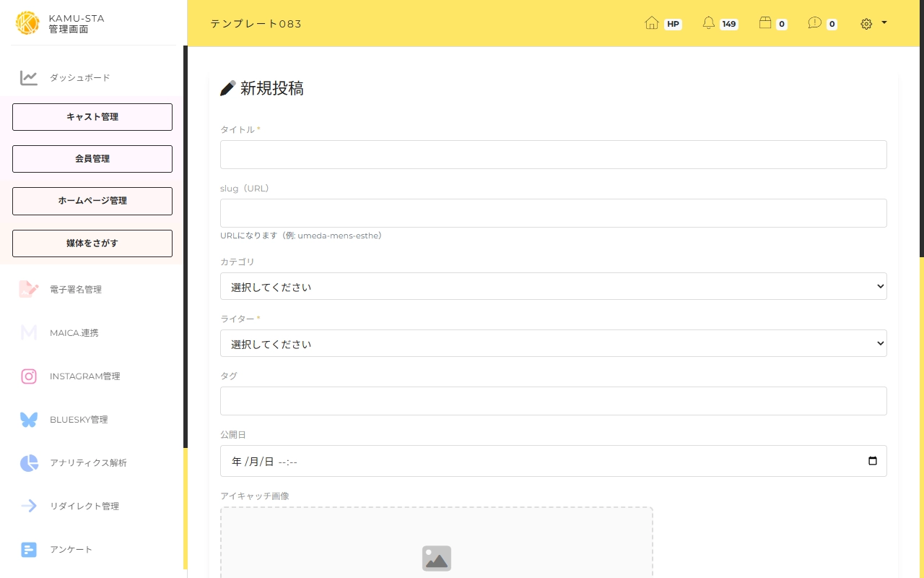Viewport: 924px width, 578px height.
Task: Open MAICA.連携 menu item
Action: 74,332
